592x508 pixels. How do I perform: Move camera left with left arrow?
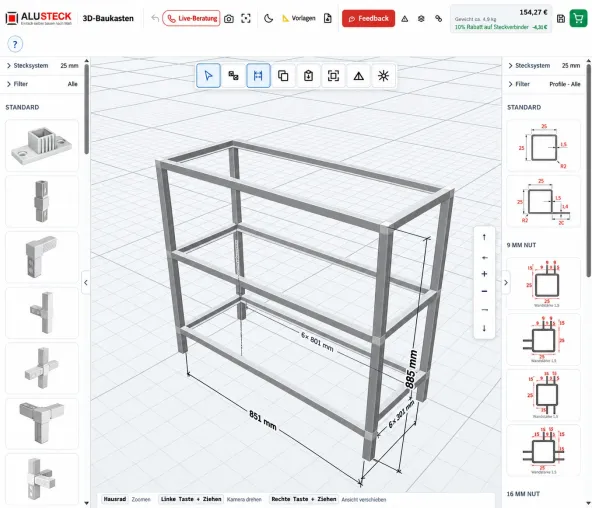click(485, 258)
